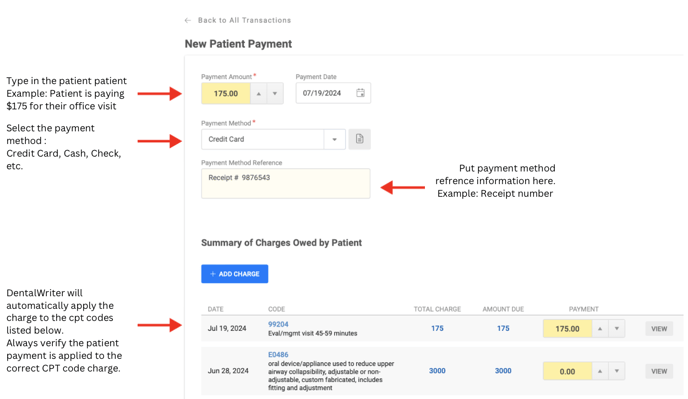Expand the Payment Method dropdown arrow
The image size is (688, 399).
(x=334, y=139)
